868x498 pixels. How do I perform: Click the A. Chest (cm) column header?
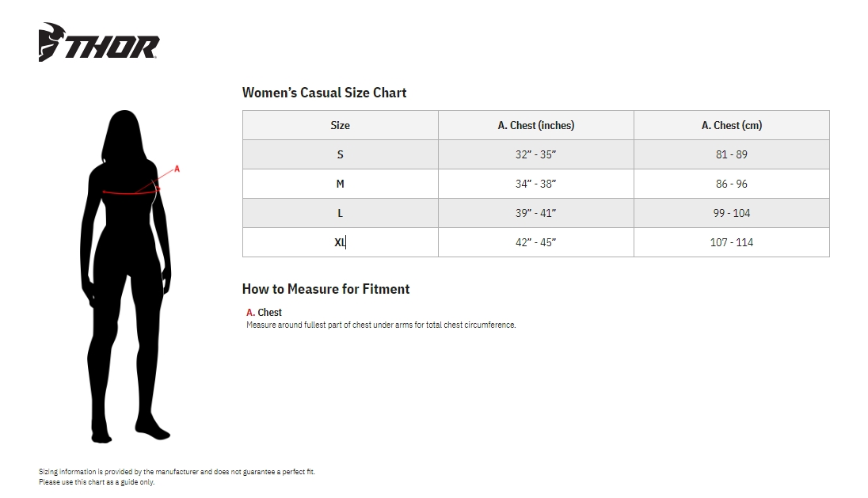[x=731, y=125]
